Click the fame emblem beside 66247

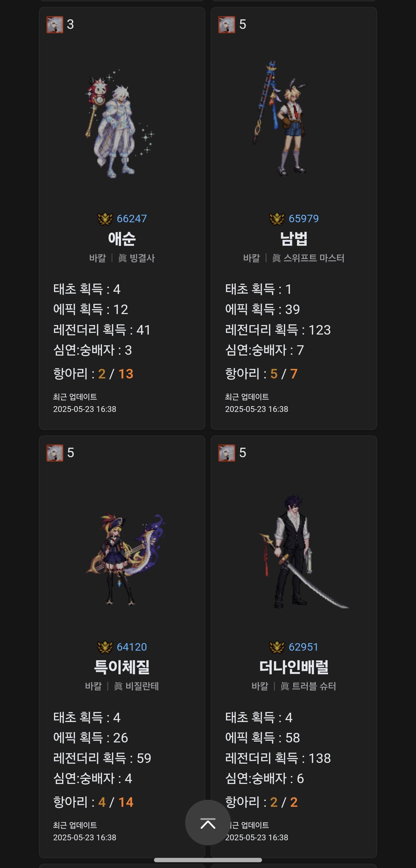(x=105, y=219)
